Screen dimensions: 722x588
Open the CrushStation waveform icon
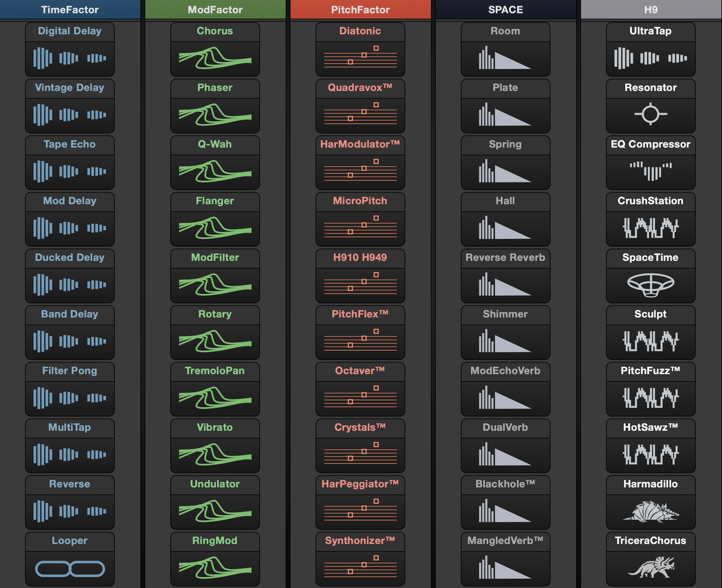(650, 228)
